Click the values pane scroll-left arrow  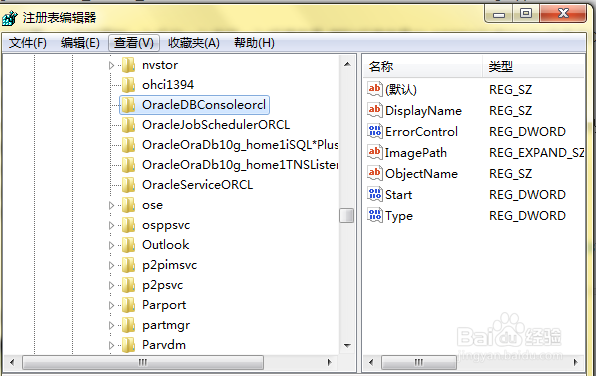click(x=371, y=362)
